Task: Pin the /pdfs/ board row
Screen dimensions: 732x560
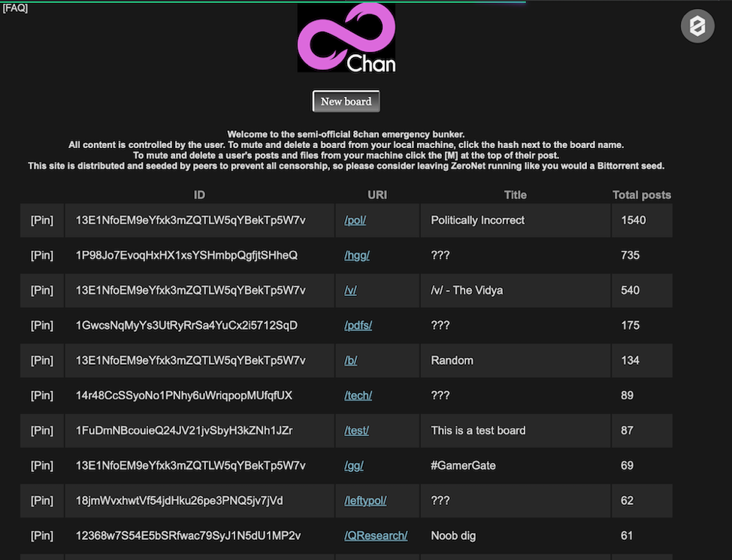Action: (42, 325)
